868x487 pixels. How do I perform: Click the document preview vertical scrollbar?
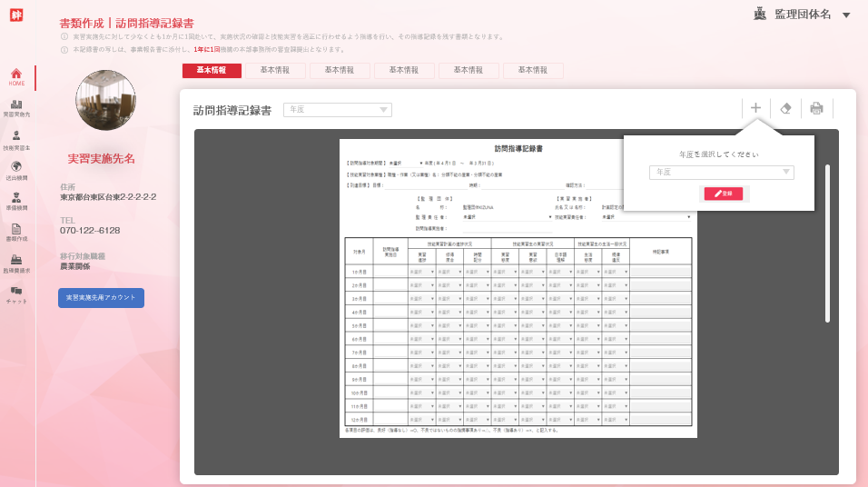826,243
